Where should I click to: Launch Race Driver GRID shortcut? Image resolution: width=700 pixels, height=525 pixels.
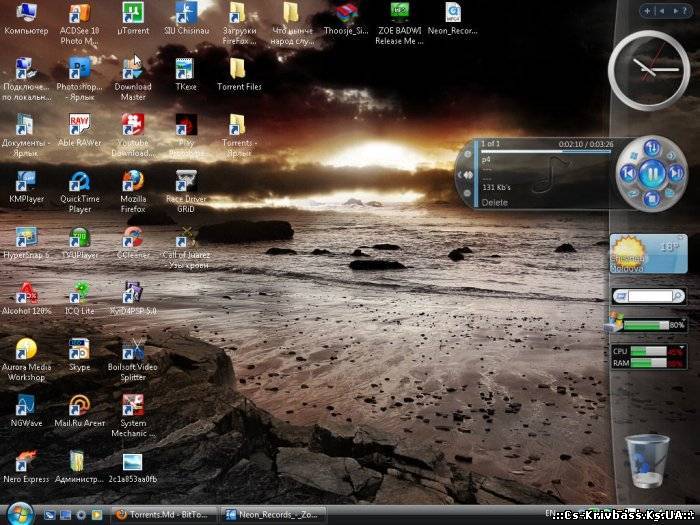pos(186,191)
